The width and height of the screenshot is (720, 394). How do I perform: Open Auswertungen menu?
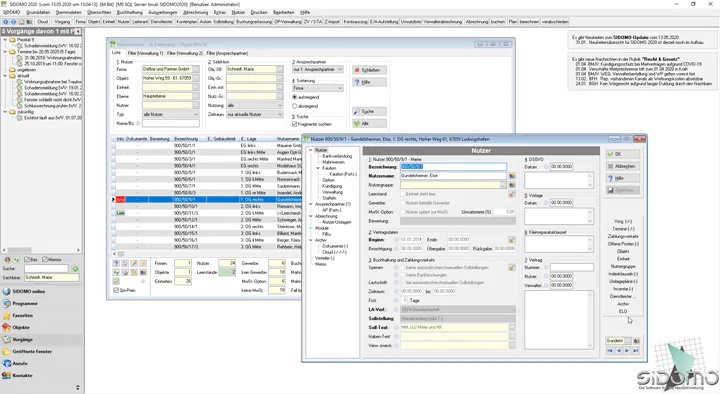[163, 12]
